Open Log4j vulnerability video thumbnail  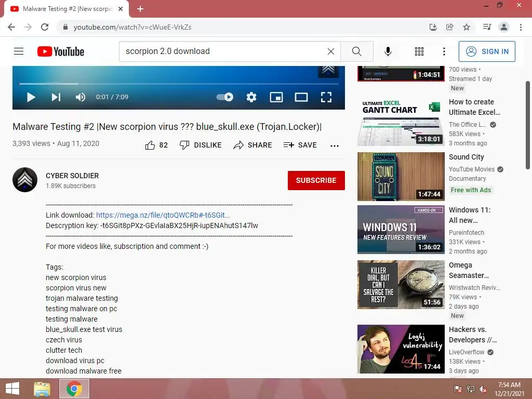(401, 349)
